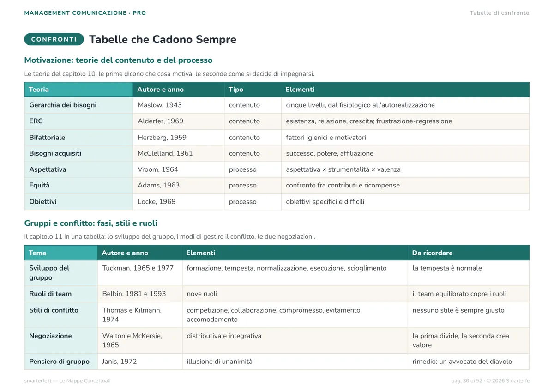Click the cell "Herzberg, 1959"

click(179, 138)
